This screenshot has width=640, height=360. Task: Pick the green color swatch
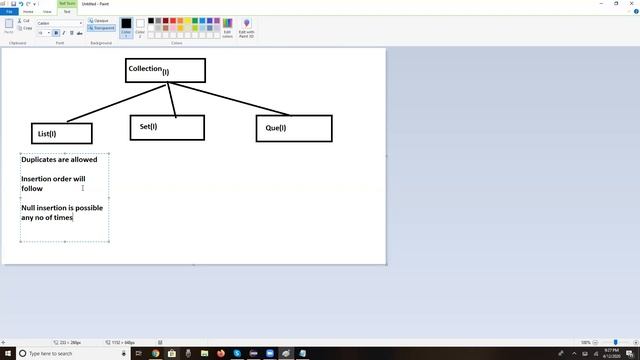195,20
